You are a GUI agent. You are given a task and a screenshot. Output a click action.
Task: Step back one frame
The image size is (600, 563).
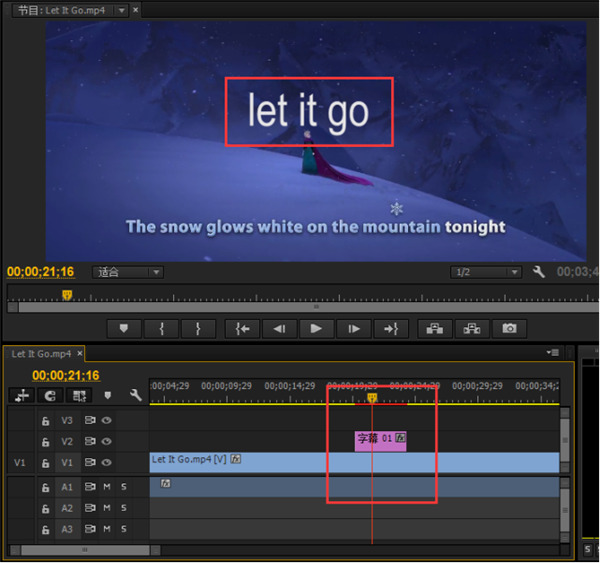click(x=279, y=328)
